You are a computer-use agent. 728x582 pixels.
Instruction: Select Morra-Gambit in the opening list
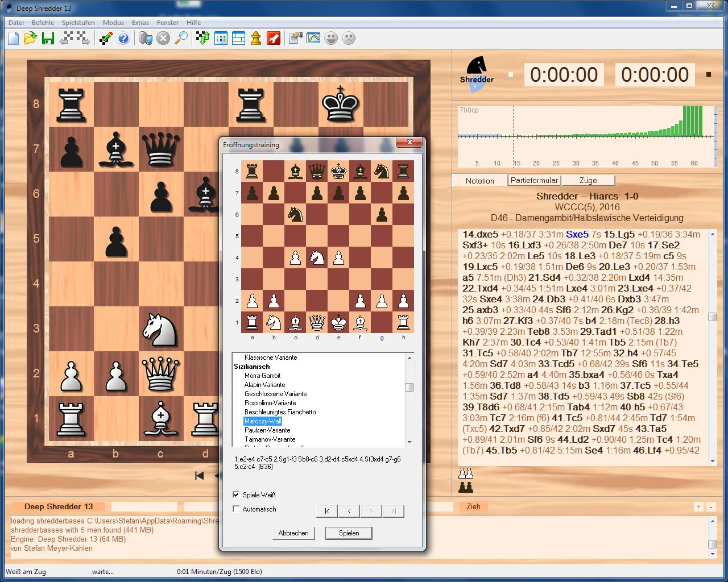[263, 376]
